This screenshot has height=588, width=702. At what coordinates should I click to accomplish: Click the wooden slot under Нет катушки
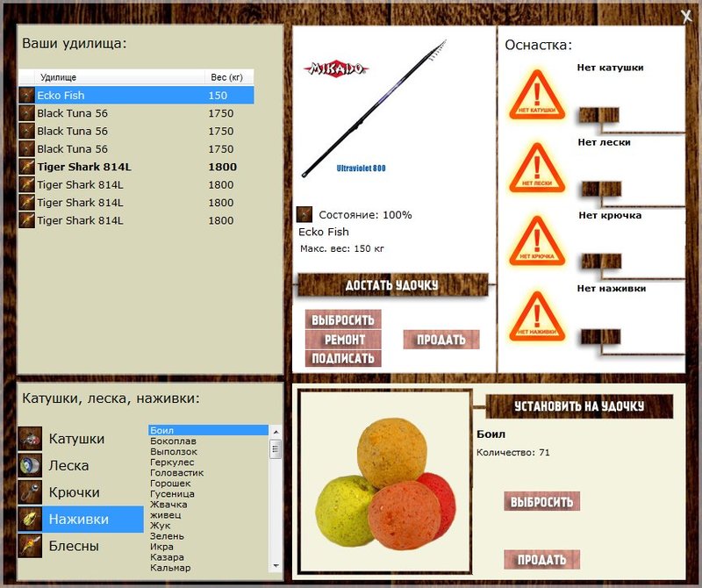point(599,115)
